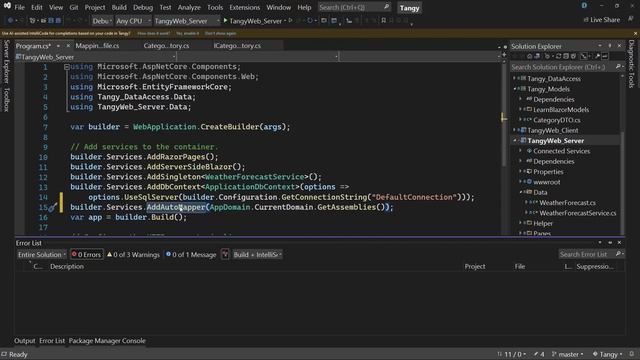Open the Diagnostic Tools side tab
Image resolution: width=640 pixels, height=360 pixels.
tap(631, 63)
